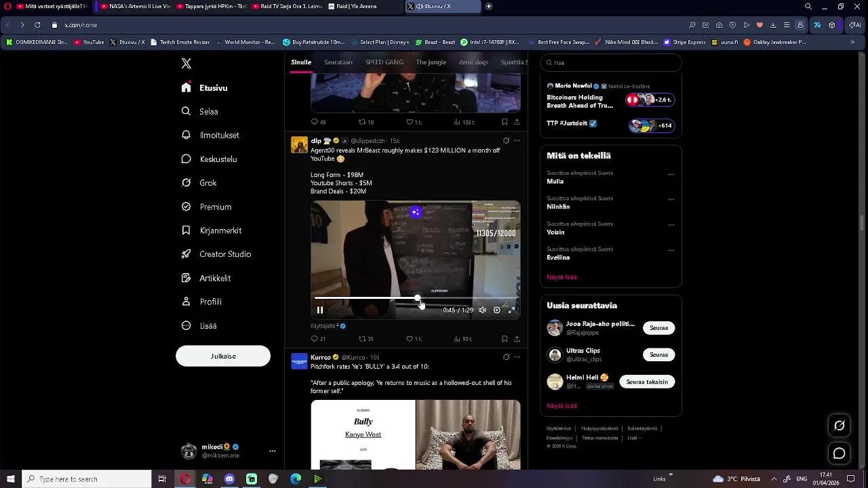This screenshot has height=488, width=868.
Task: Open more options on Kurrco's post
Action: tap(517, 357)
